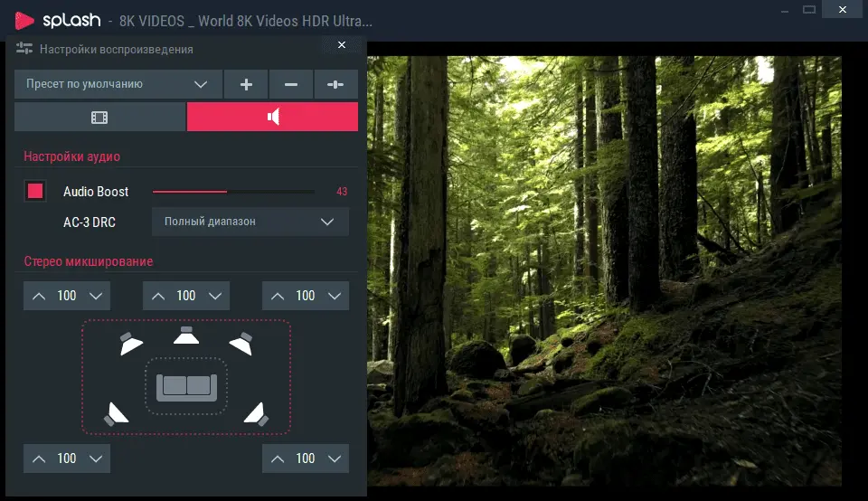Decrease center channel level down arrow

[x=215, y=297]
